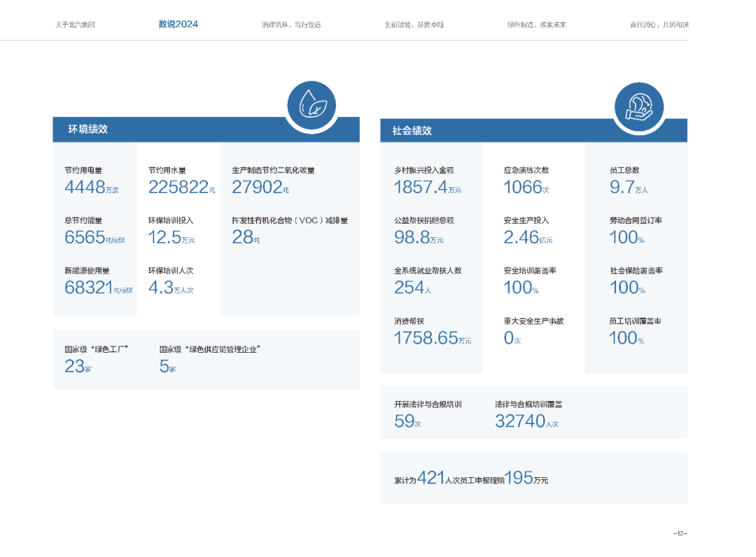Image resolution: width=756 pixels, height=557 pixels.
Task: Click the 劳动合同签订率 label
Action: tap(636, 220)
